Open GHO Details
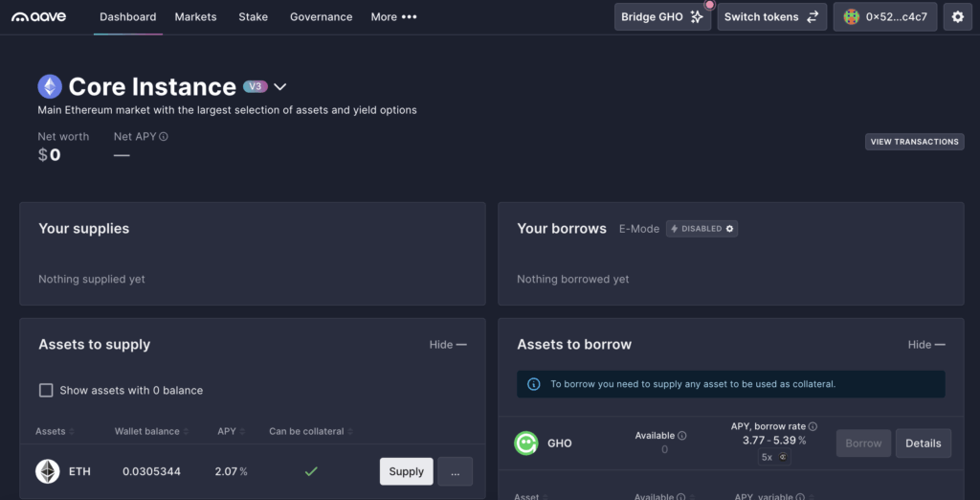The width and height of the screenshot is (980, 500). point(924,443)
